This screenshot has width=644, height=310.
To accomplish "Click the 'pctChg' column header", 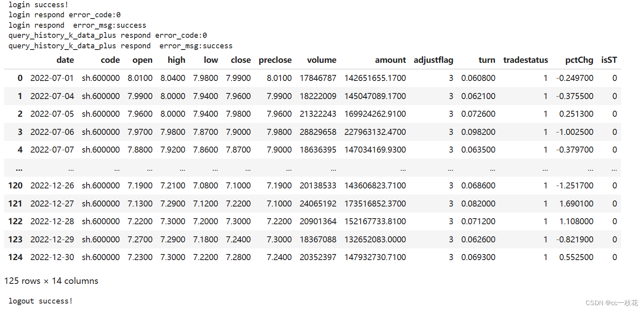I will [x=579, y=60].
